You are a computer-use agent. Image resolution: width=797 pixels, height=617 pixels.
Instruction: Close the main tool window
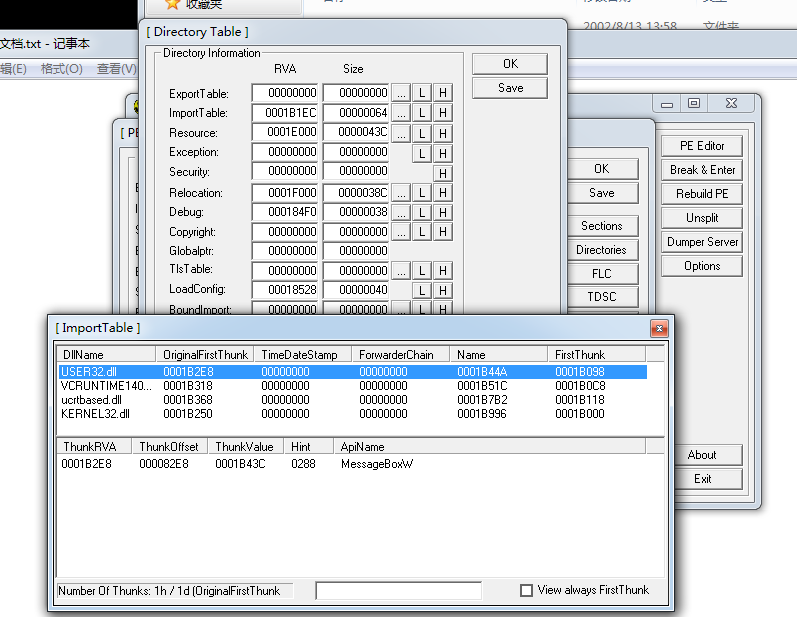(x=731, y=104)
